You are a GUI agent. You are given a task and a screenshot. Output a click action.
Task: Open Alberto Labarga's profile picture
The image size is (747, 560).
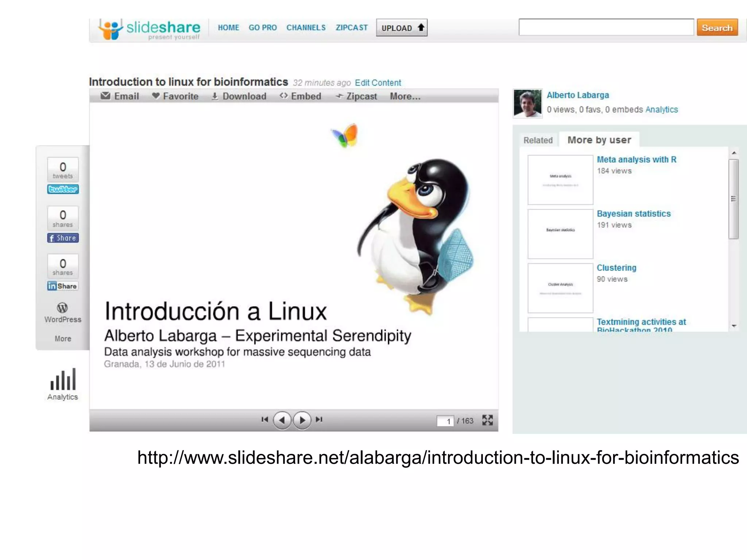click(527, 104)
